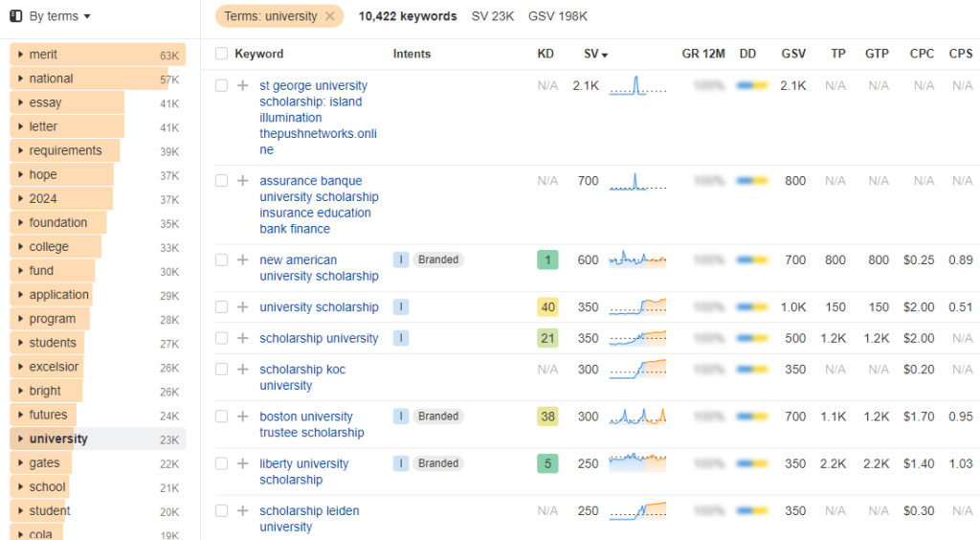Click the DD bar for 'scholarship university'

click(752, 338)
